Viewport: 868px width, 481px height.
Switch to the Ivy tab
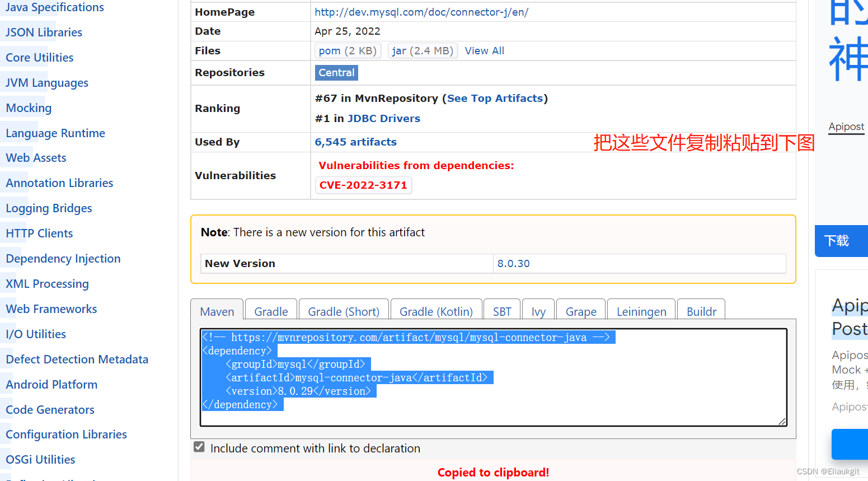pos(538,311)
